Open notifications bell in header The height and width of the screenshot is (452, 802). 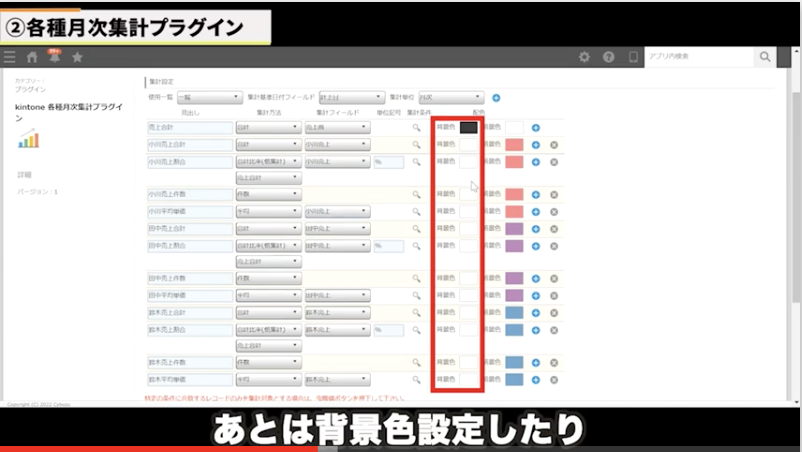[54, 57]
